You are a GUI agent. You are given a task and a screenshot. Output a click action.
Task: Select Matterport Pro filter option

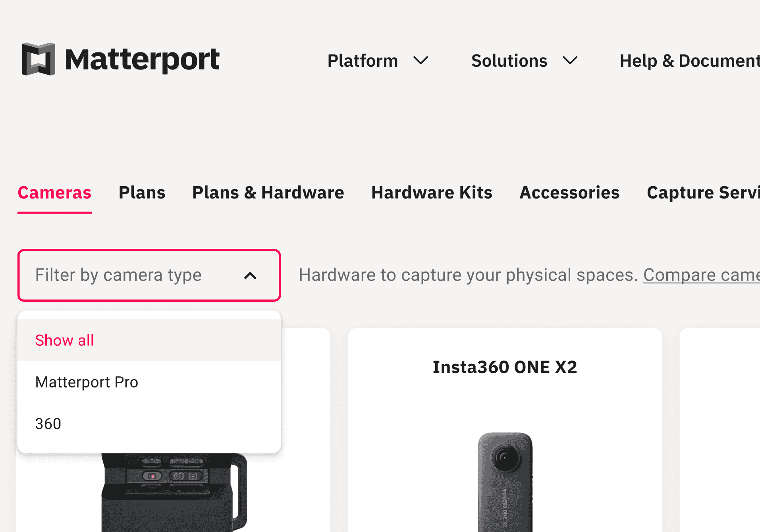point(87,382)
